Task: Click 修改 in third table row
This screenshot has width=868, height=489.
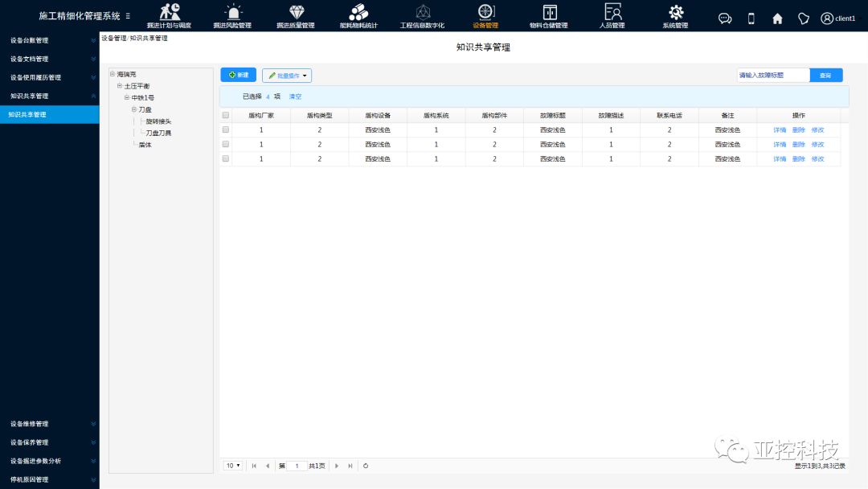Action: [817, 159]
